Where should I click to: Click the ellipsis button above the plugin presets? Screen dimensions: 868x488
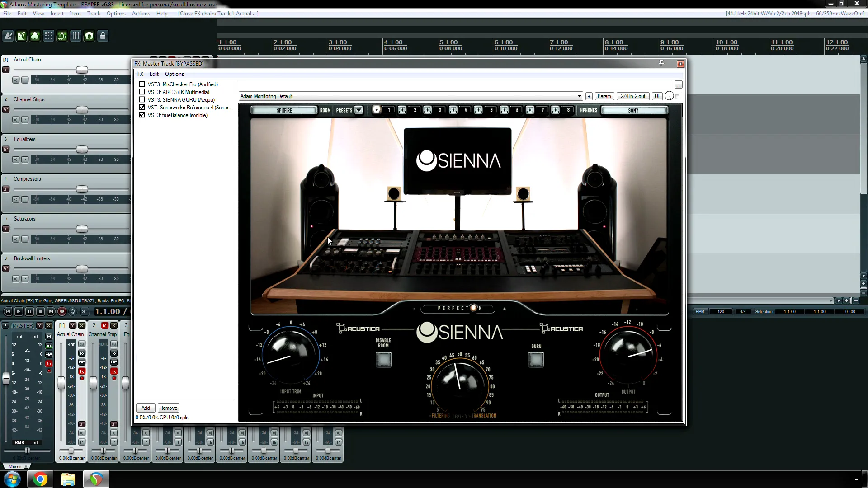pos(678,85)
